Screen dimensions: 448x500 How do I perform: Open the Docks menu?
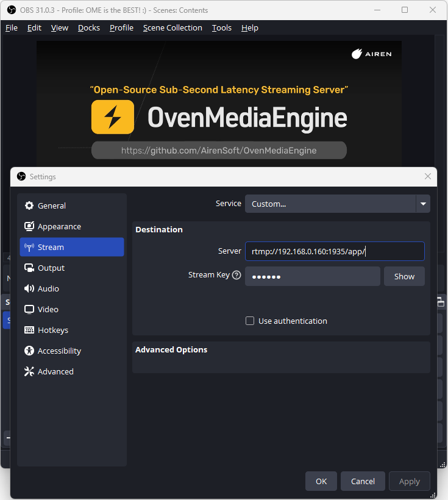tap(89, 28)
